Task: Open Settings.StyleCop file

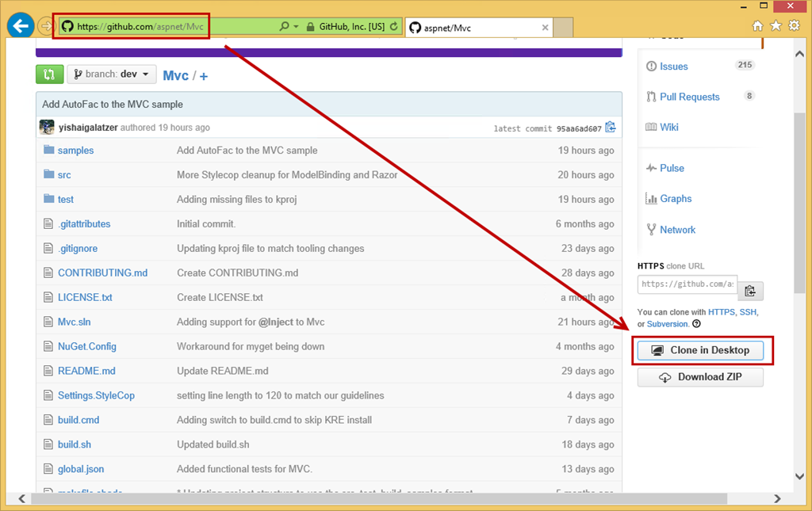Action: tap(96, 395)
